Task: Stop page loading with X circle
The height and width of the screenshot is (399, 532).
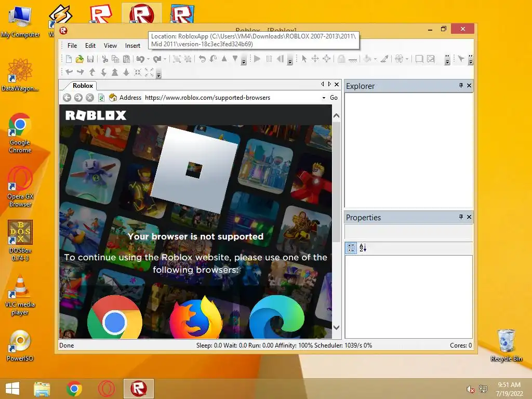Action: coord(89,98)
